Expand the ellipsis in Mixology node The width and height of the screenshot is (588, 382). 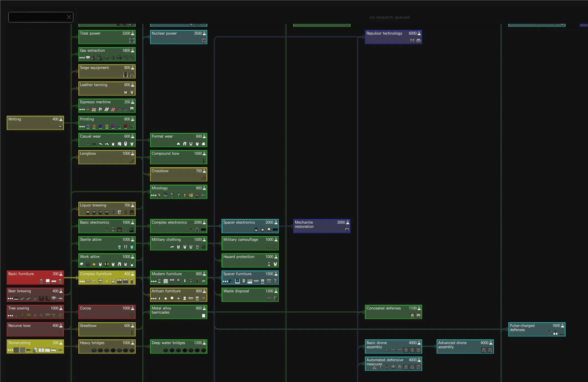coord(154,195)
